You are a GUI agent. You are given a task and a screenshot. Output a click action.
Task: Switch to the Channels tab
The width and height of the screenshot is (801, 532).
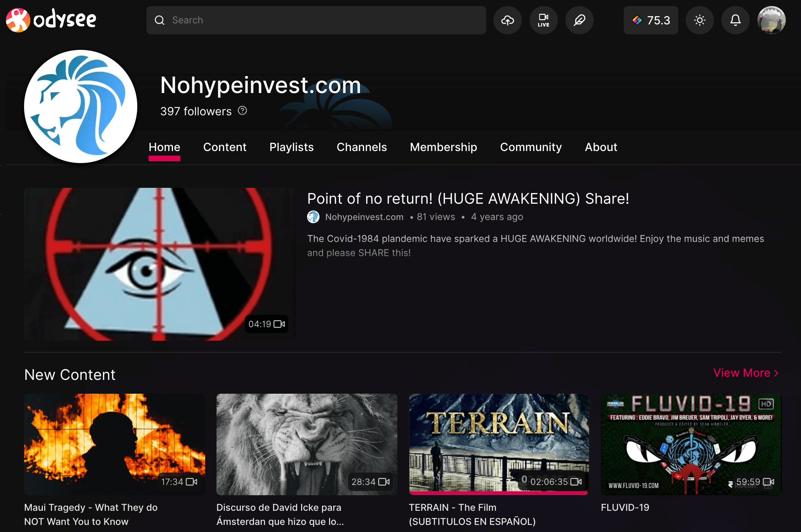362,147
